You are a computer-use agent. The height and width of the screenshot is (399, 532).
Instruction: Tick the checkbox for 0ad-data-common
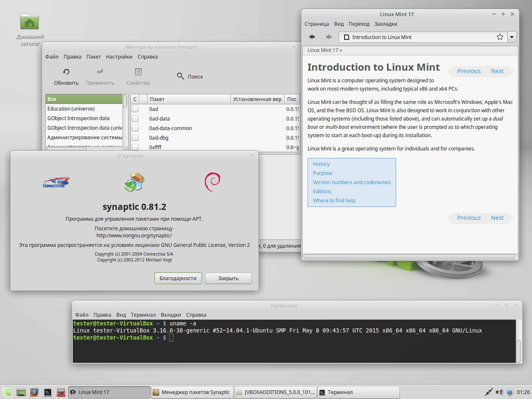pyautogui.click(x=135, y=128)
